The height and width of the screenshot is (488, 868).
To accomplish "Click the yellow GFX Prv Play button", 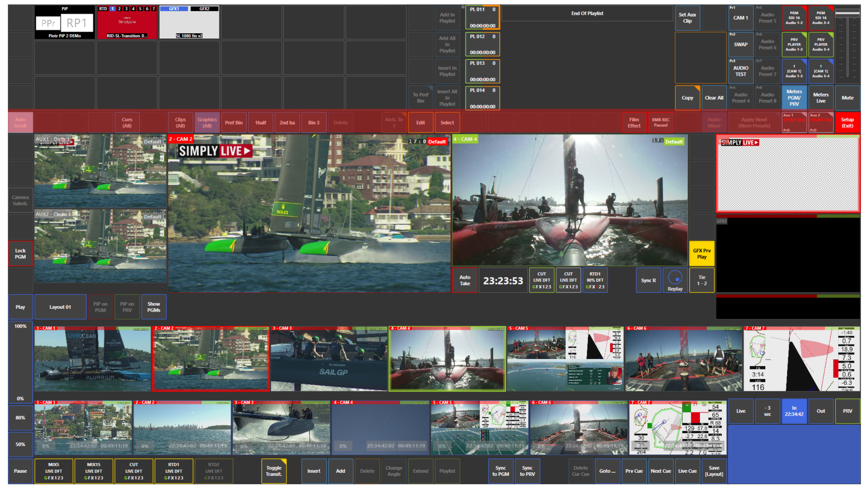I will [702, 253].
